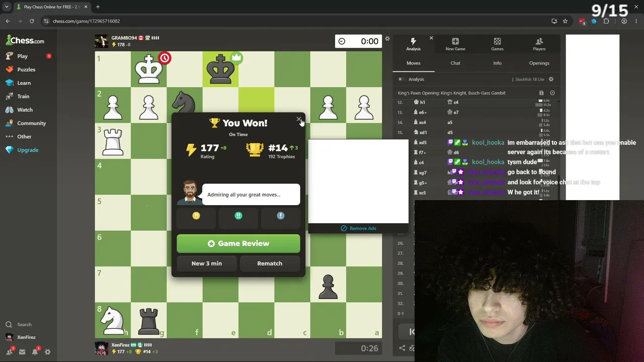Image resolution: width=644 pixels, height=362 pixels.
Task: Select the green great-move double exclamation marker
Action: tap(238, 216)
